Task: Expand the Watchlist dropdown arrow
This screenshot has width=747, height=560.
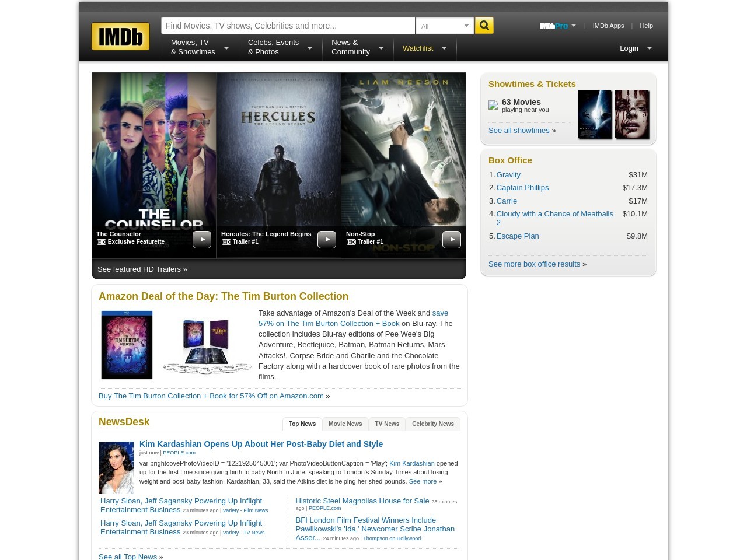Action: pyautogui.click(x=444, y=48)
